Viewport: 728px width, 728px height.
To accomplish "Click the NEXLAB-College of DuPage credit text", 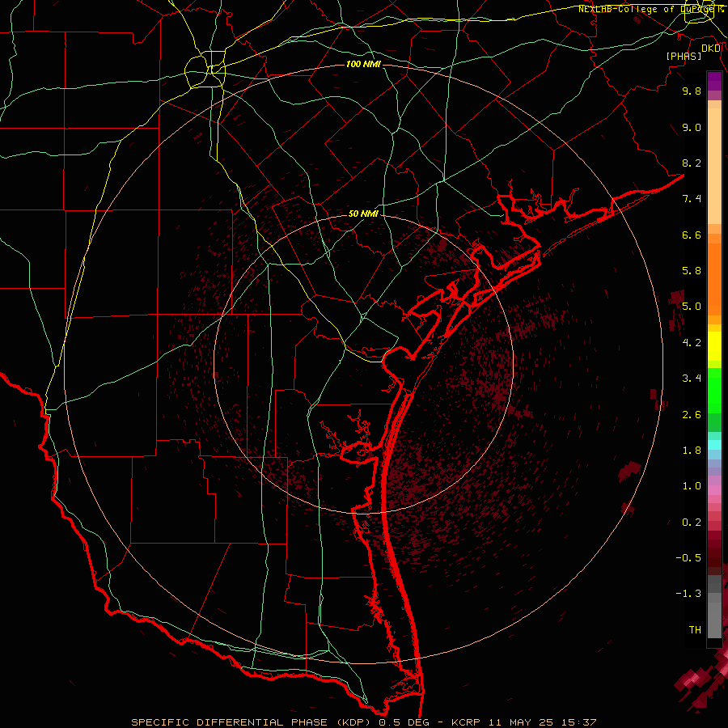I will 650,9.
